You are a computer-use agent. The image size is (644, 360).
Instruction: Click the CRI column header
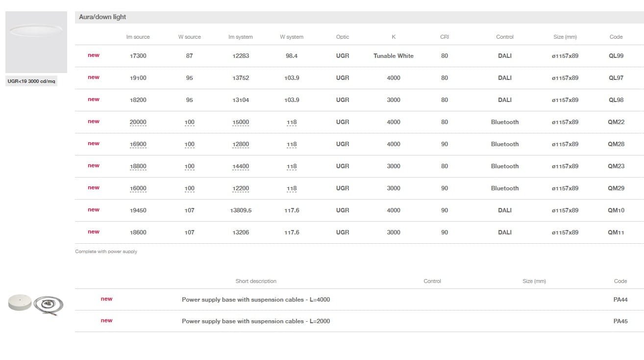pyautogui.click(x=444, y=37)
